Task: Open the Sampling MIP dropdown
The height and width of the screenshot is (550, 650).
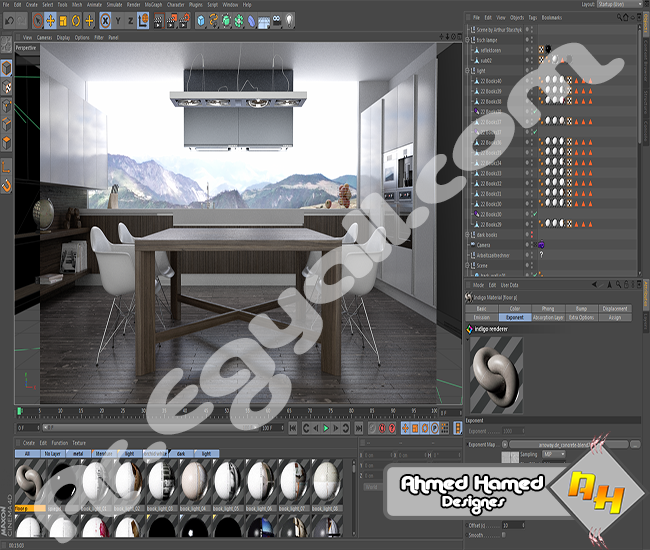Action: [x=554, y=454]
